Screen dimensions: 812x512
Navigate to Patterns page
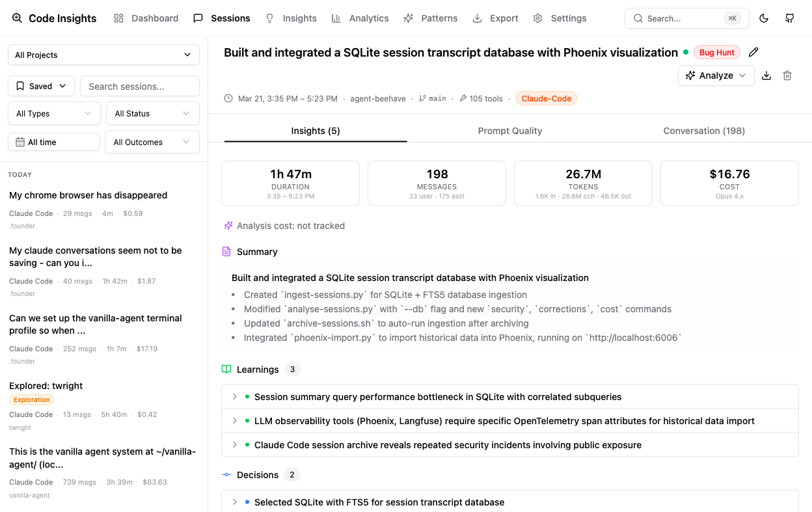coord(430,18)
